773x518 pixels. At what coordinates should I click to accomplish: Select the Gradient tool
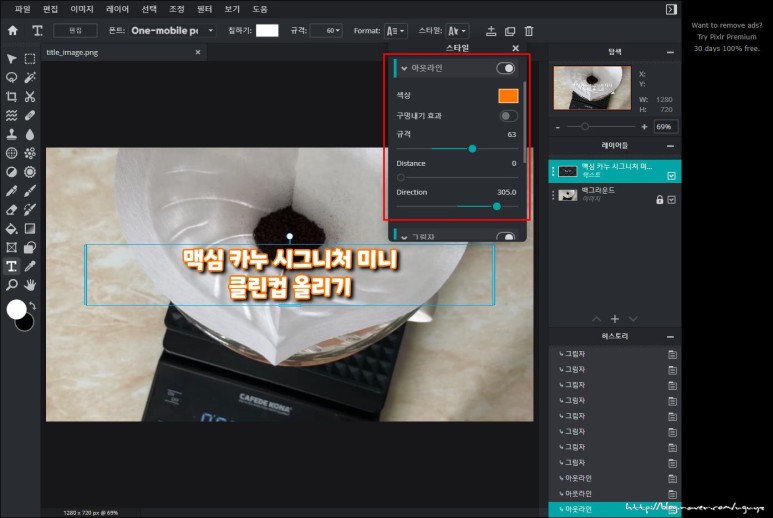tap(30, 229)
